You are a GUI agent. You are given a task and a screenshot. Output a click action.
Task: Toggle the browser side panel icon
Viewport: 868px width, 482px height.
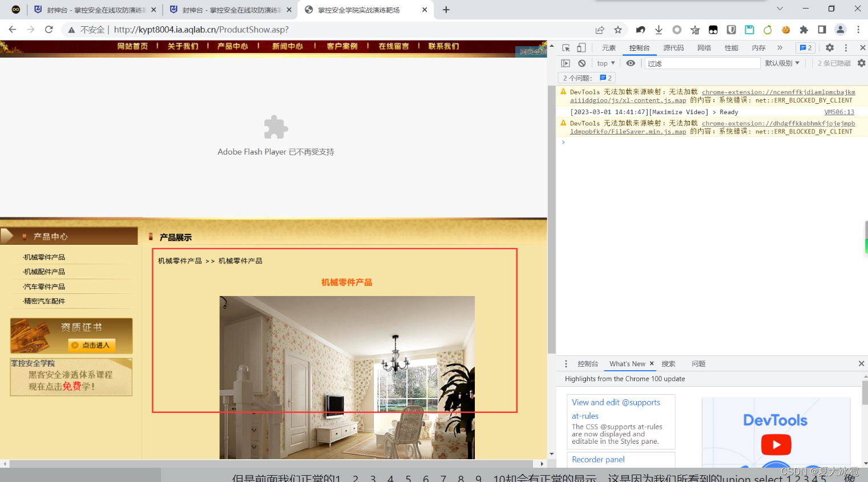pos(822,30)
